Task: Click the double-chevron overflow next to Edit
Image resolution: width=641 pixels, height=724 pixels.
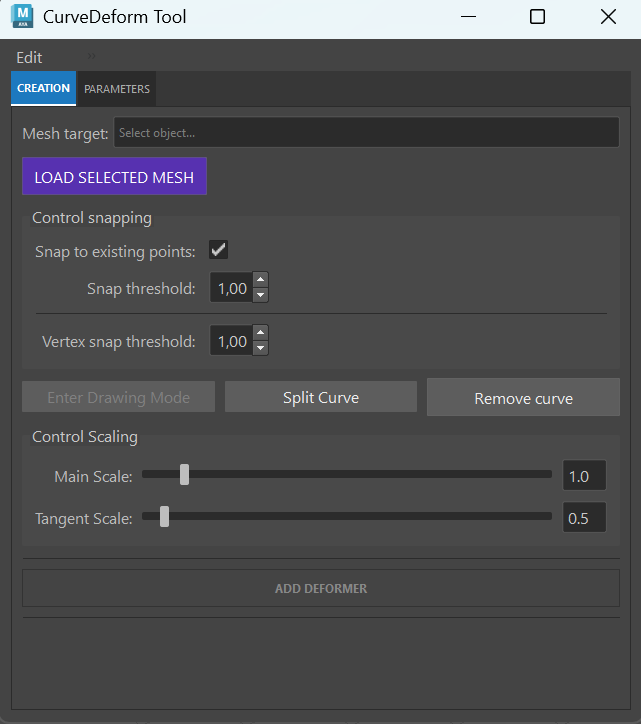Action: tap(91, 56)
